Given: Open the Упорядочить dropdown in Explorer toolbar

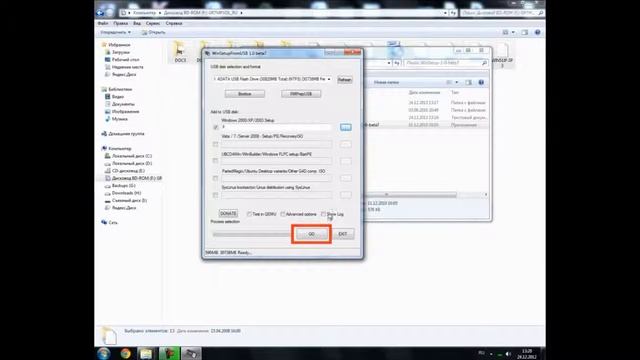Looking at the screenshot, I should click(116, 32).
